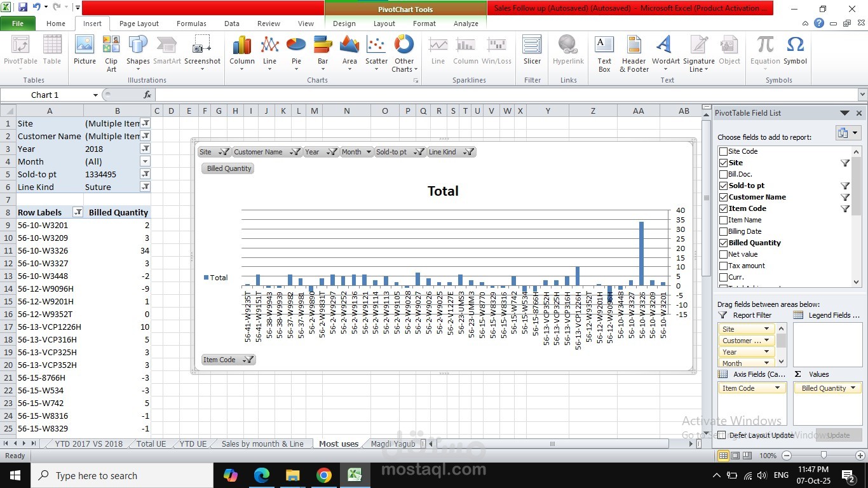Uncheck the Sold-to pt field checkbox
This screenshot has height=488, width=868.
[x=723, y=186]
